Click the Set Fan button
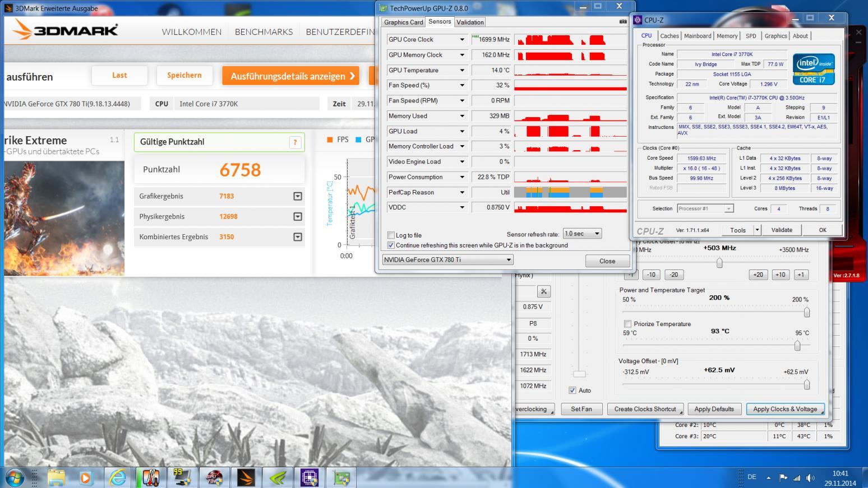 [x=581, y=409]
